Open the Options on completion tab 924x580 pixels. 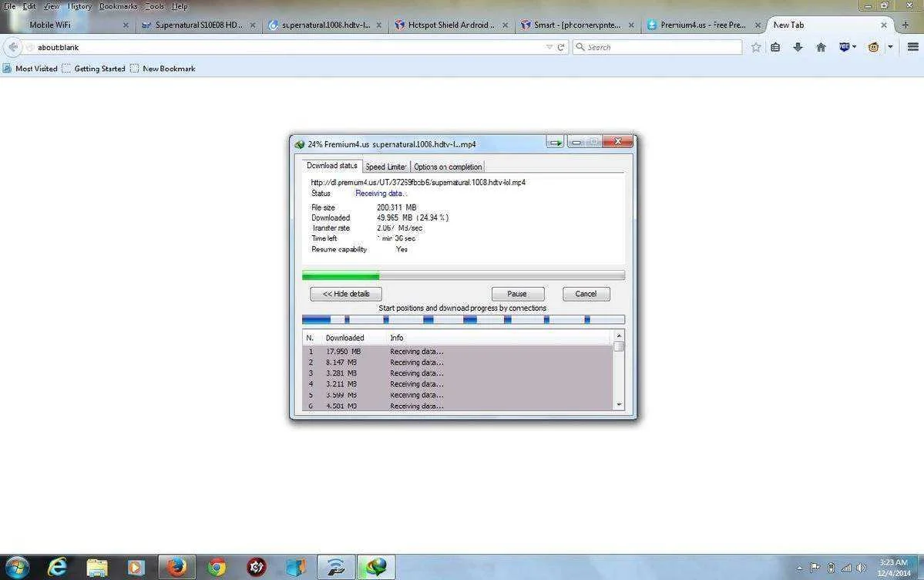448,167
